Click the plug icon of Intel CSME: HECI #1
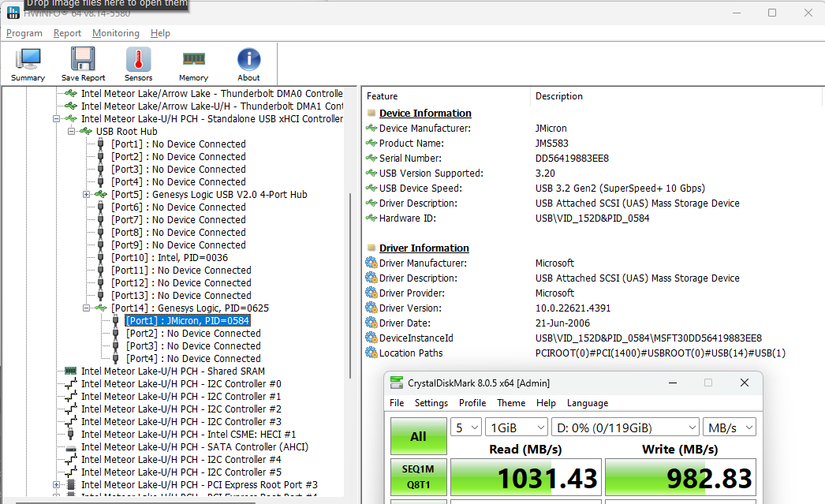Image resolution: width=825 pixels, height=504 pixels. (70, 434)
